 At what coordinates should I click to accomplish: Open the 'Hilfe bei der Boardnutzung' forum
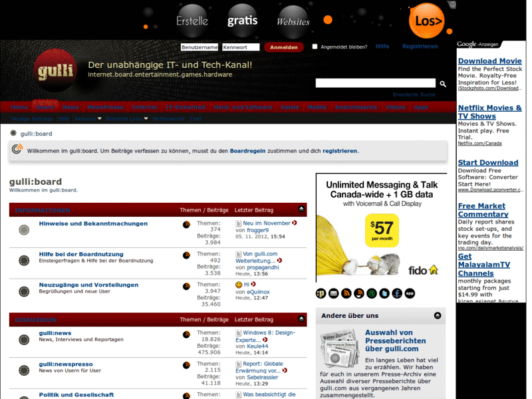coord(81,254)
